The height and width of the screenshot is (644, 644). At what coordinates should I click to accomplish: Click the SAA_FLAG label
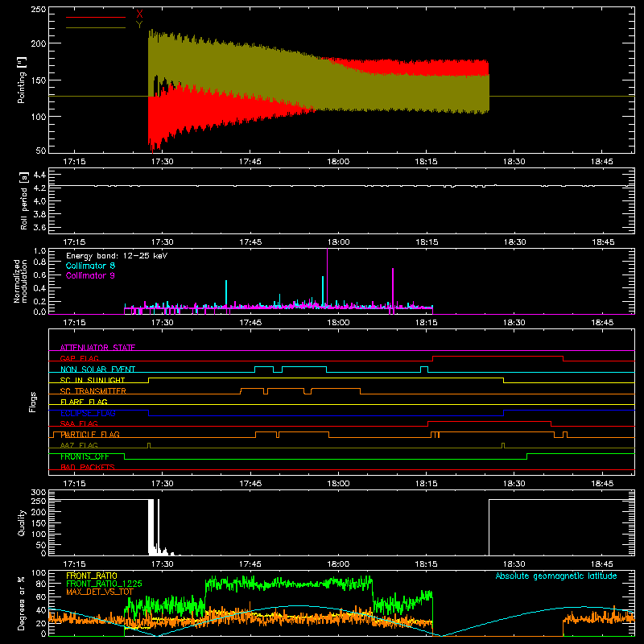[79, 423]
